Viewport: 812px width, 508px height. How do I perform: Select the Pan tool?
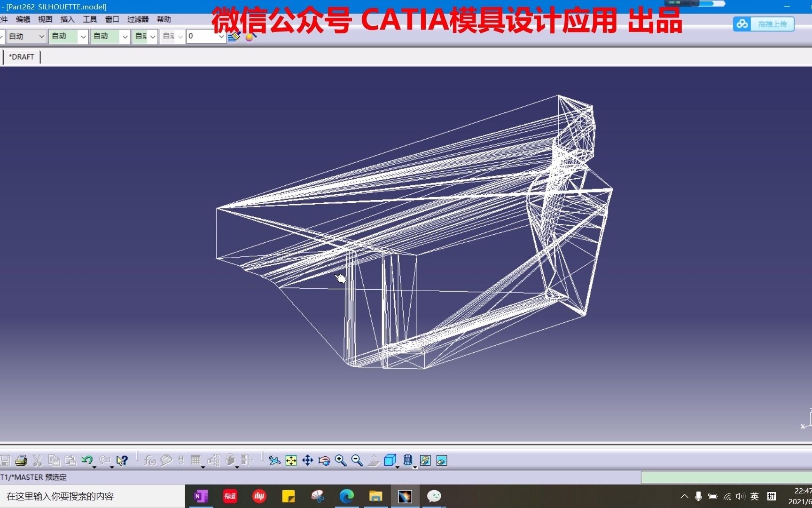(x=308, y=460)
